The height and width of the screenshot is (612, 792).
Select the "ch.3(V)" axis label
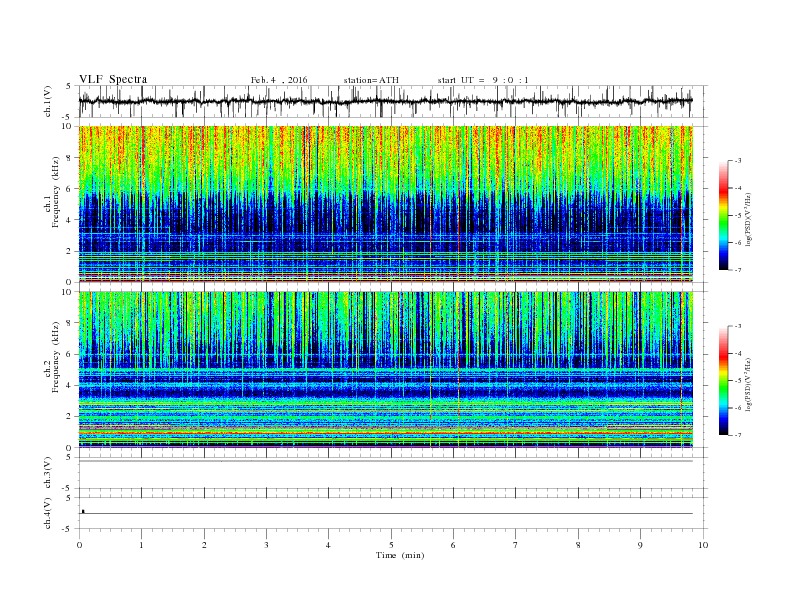coord(48,473)
